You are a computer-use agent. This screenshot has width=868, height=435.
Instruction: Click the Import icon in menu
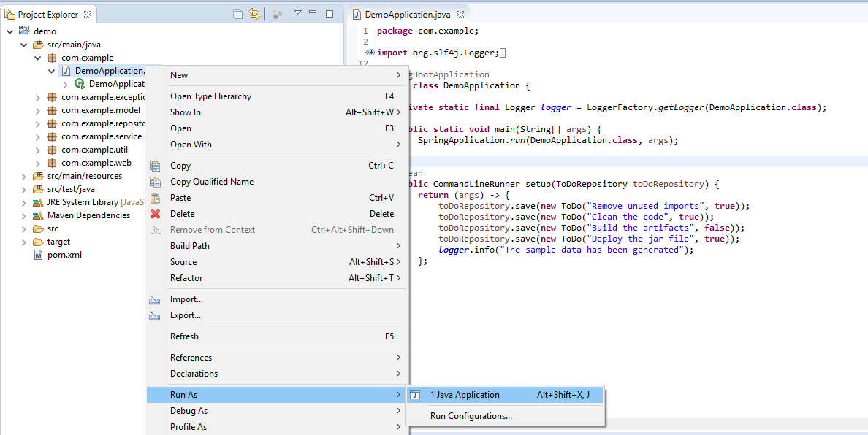click(155, 299)
